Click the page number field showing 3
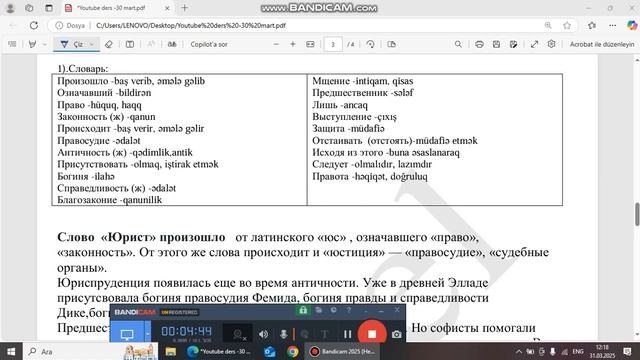 click(333, 44)
